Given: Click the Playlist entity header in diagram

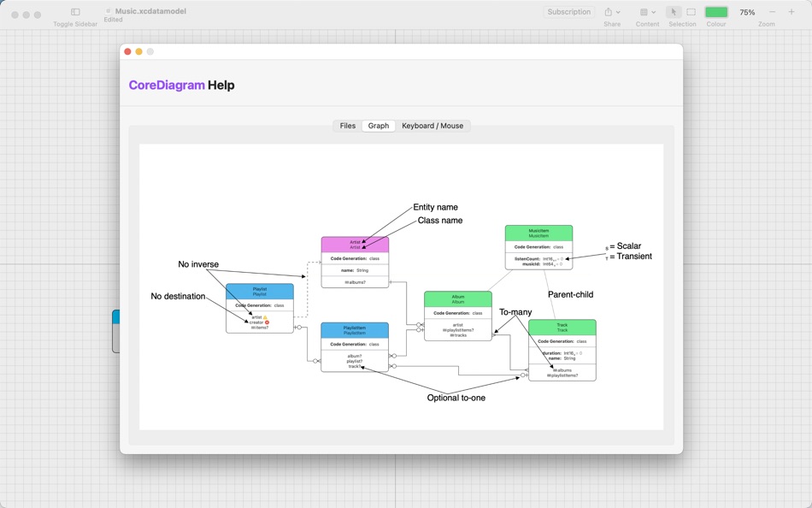Looking at the screenshot, I should tap(260, 292).
